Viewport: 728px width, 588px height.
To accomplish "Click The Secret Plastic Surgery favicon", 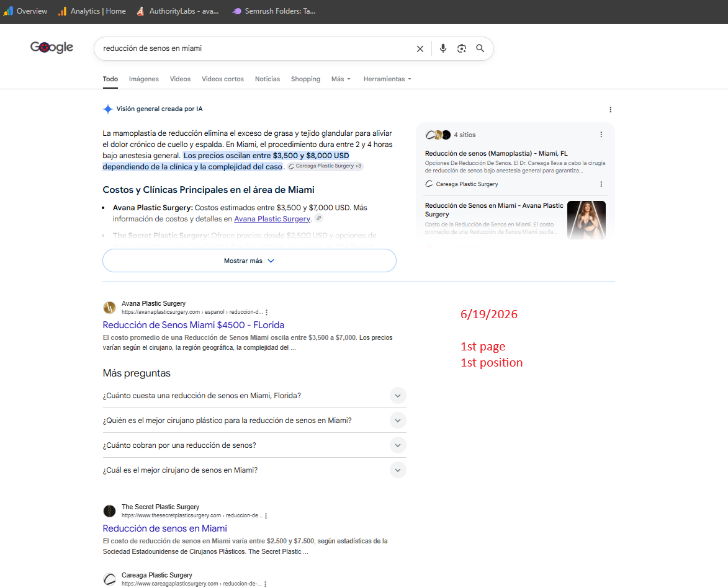I will point(110,511).
